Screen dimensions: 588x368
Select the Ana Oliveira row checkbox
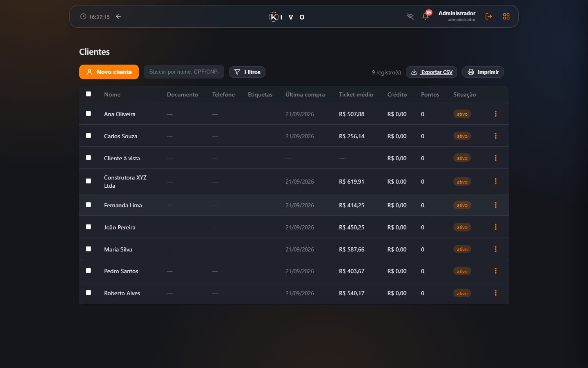pyautogui.click(x=88, y=113)
